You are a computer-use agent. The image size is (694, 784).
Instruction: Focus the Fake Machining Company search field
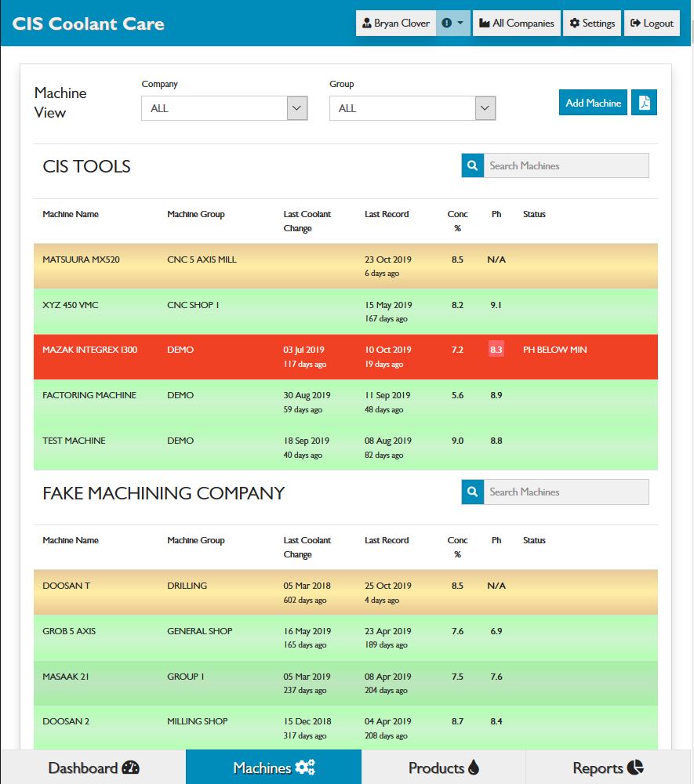tap(565, 492)
